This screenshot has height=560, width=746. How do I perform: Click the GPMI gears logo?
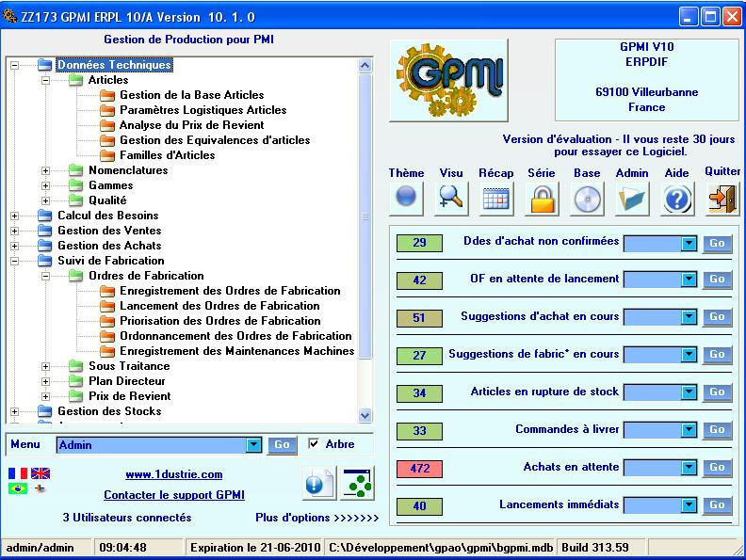pyautogui.click(x=449, y=80)
